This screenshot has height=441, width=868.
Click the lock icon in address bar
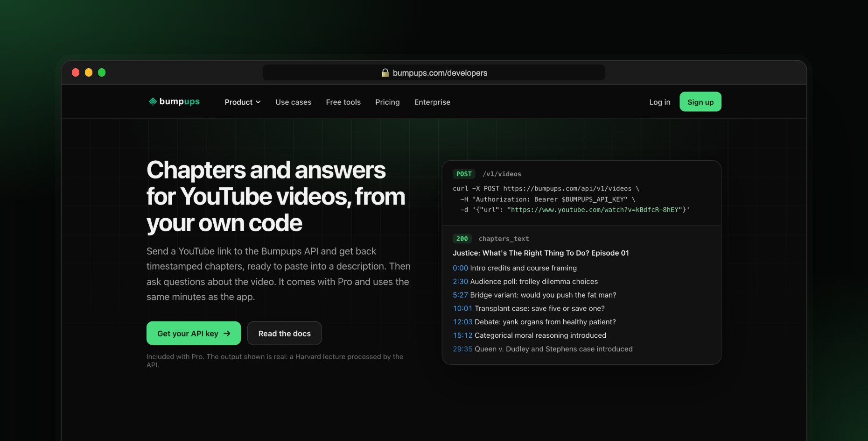pos(385,73)
